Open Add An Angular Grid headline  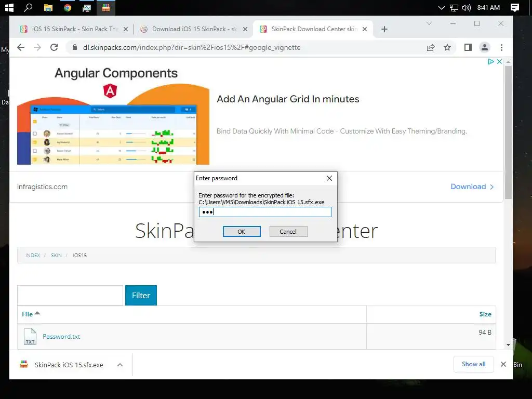pyautogui.click(x=288, y=99)
